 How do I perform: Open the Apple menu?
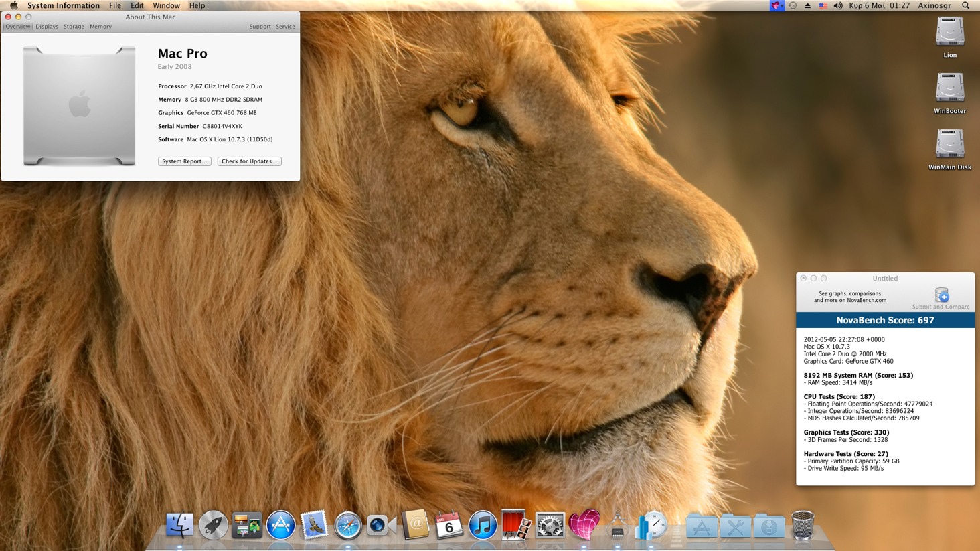coord(13,5)
